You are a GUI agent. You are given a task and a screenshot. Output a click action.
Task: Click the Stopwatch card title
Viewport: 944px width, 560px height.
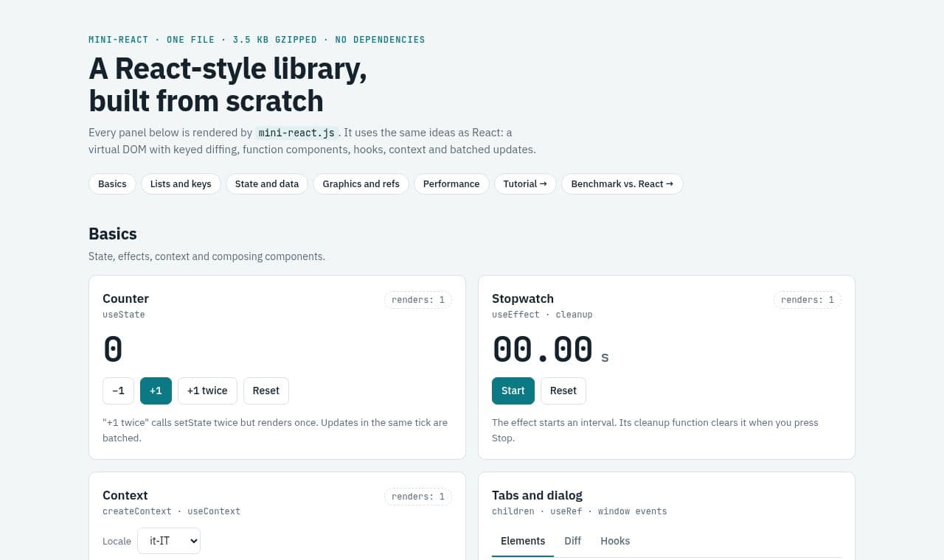click(x=523, y=298)
